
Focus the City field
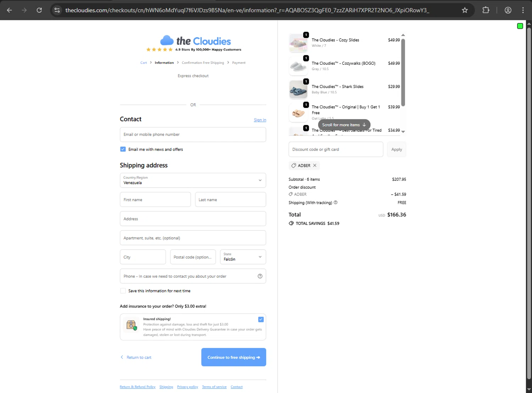(143, 257)
